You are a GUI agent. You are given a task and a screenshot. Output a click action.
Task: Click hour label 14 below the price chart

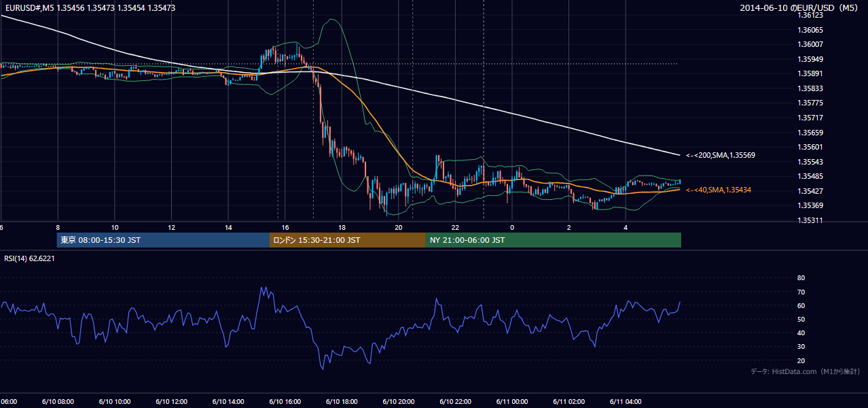tap(228, 227)
